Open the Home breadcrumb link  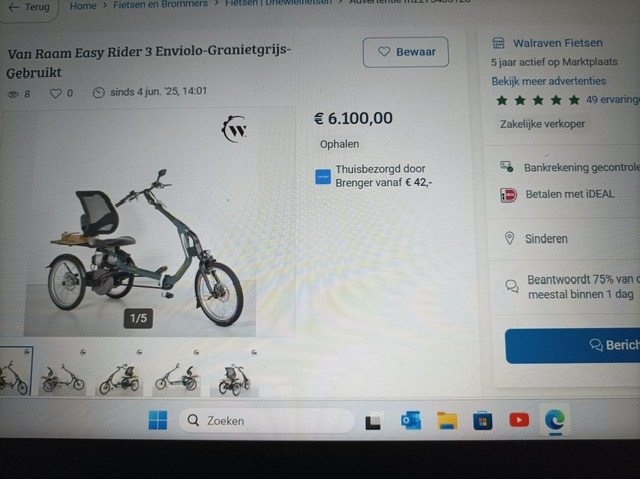coord(83,6)
